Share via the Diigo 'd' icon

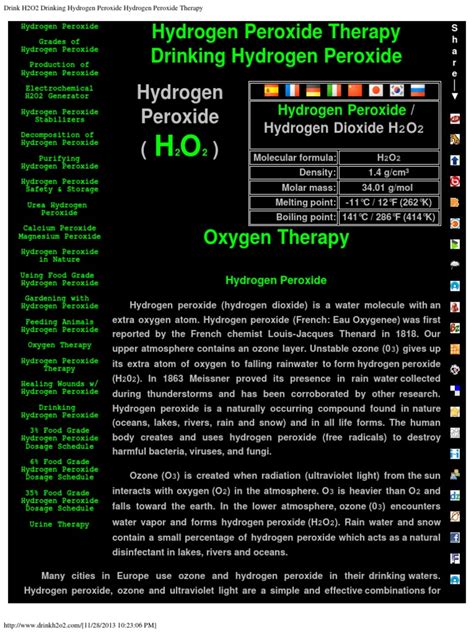pyautogui.click(x=455, y=495)
